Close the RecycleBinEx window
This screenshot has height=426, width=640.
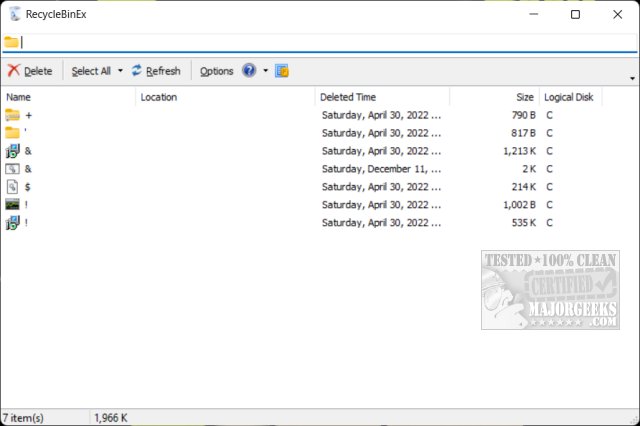tap(618, 15)
